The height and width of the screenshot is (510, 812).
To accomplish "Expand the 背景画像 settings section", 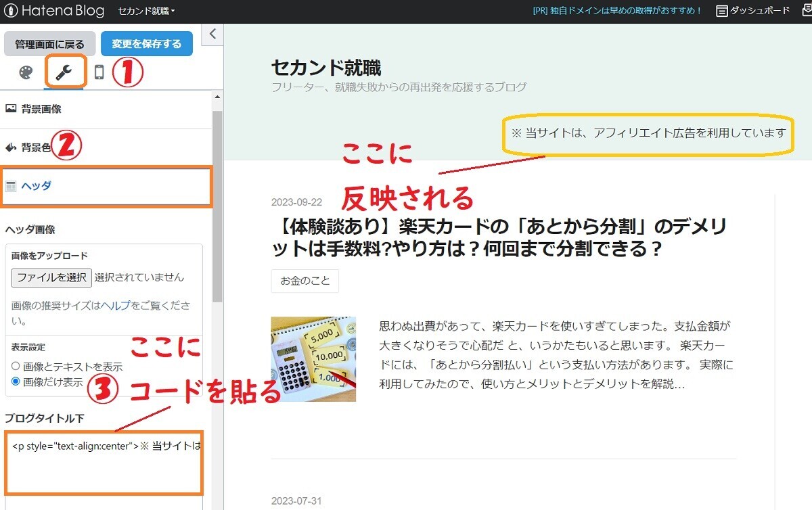I will tap(41, 107).
